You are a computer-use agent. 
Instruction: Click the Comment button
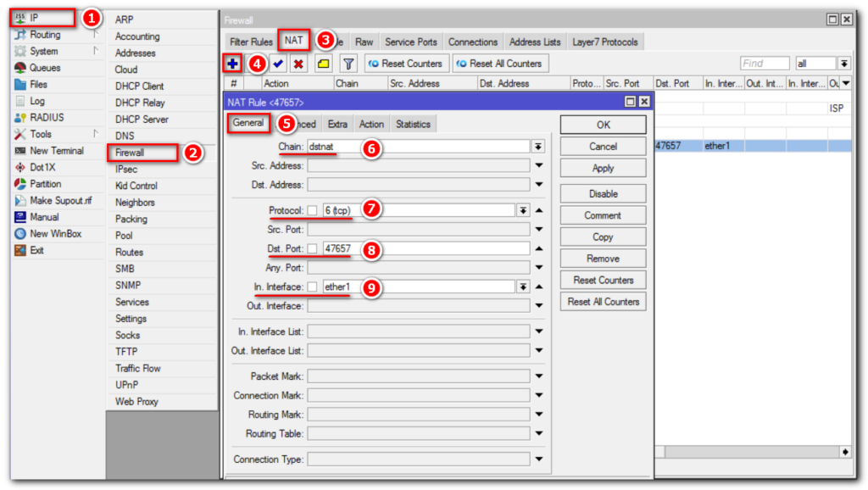coord(603,215)
